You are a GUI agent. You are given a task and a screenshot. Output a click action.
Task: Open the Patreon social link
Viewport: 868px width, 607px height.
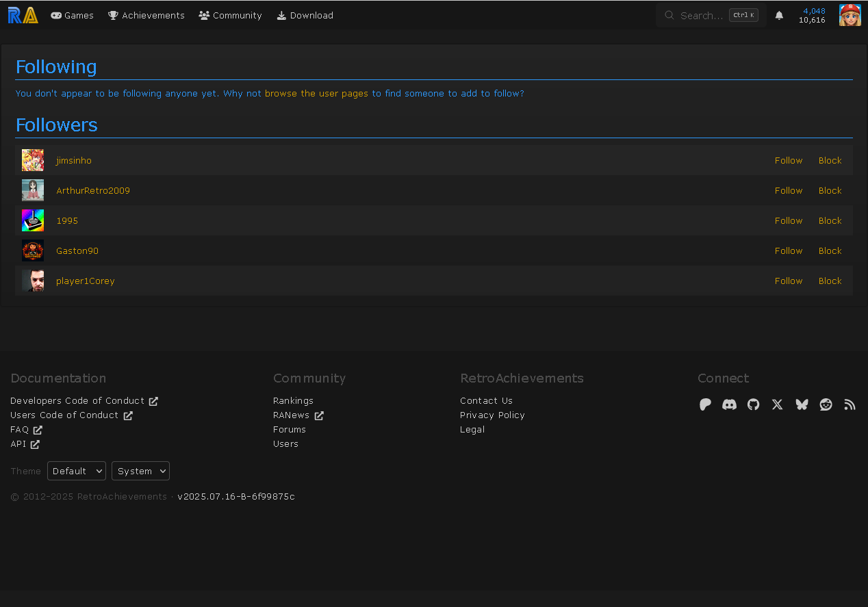(x=705, y=404)
